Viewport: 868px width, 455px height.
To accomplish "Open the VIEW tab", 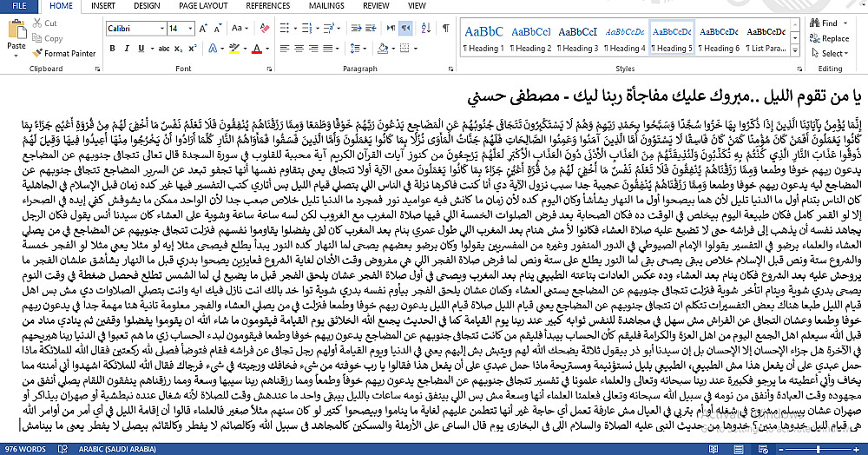I will (x=417, y=6).
